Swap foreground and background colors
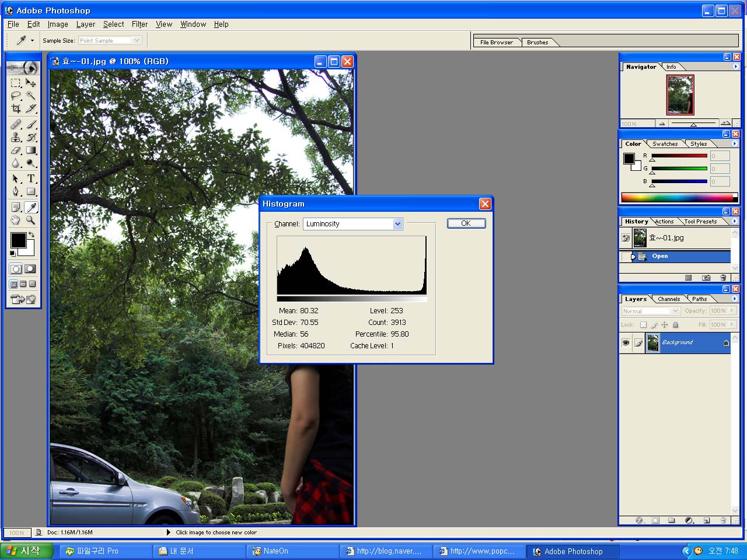 coord(32,235)
